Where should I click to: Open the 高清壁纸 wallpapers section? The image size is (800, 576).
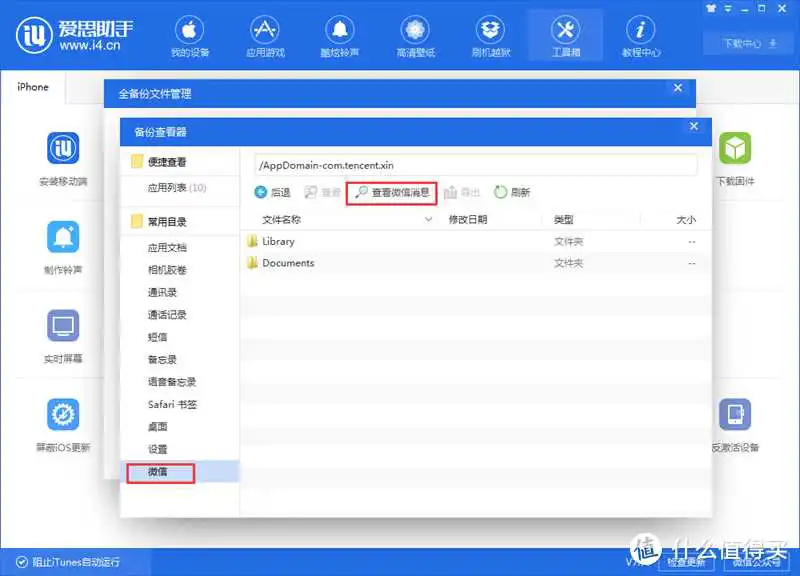(415, 36)
